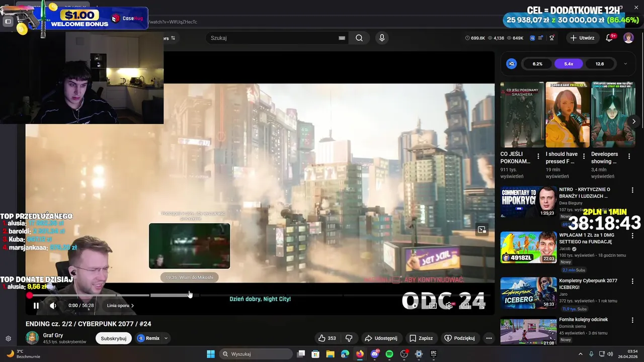Open options for Kompletny Cyberpunk 2077 ICEBERG

[x=633, y=281]
